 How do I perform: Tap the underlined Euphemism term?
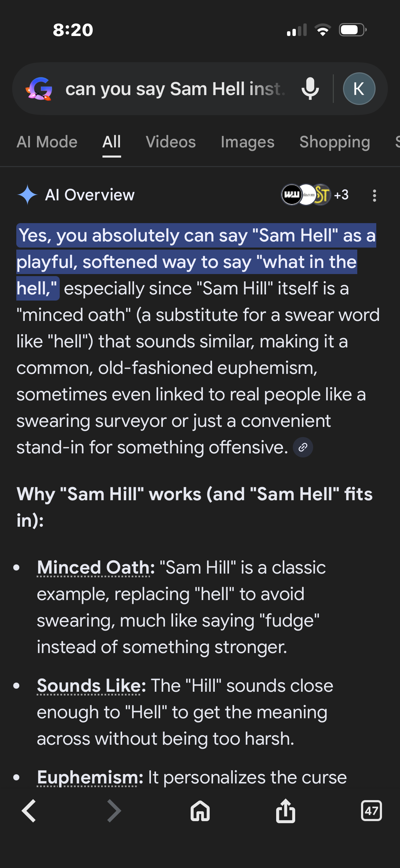pos(87,778)
